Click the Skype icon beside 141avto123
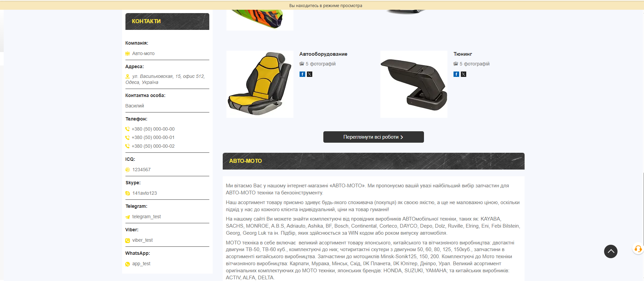Viewport: 644px width, 281px height. point(127,193)
